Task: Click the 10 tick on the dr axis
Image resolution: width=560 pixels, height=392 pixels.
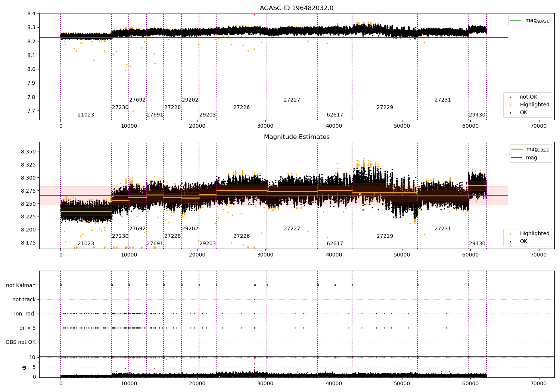Action: coord(32,357)
